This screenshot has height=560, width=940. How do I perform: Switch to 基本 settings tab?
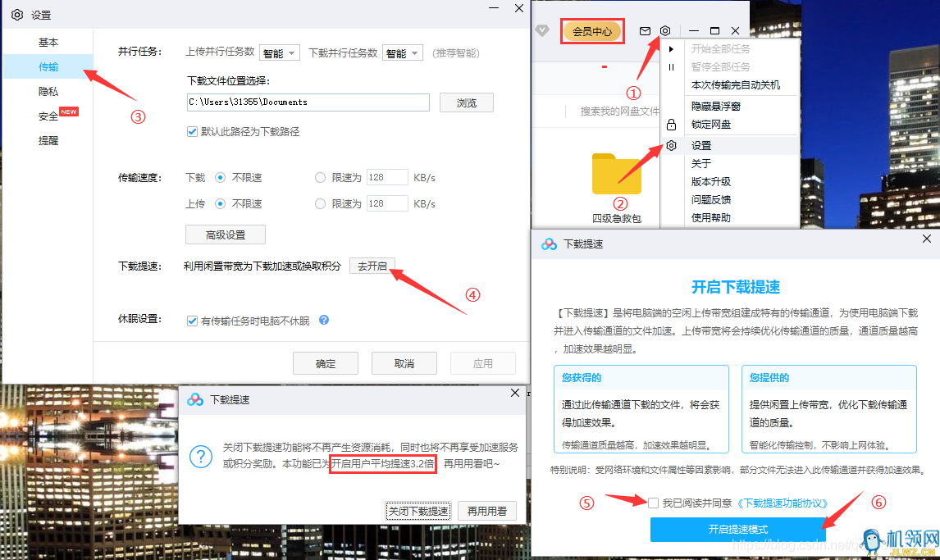(48, 43)
